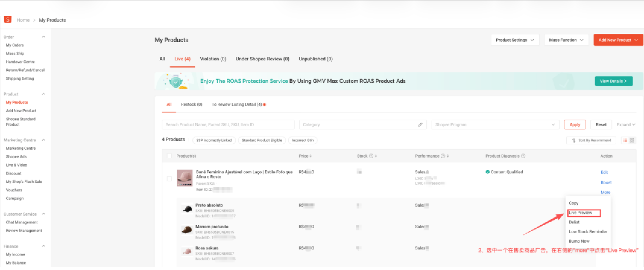This screenshot has width=644, height=270.
Task: Open the pink cap product thumbnail
Action: (185, 178)
